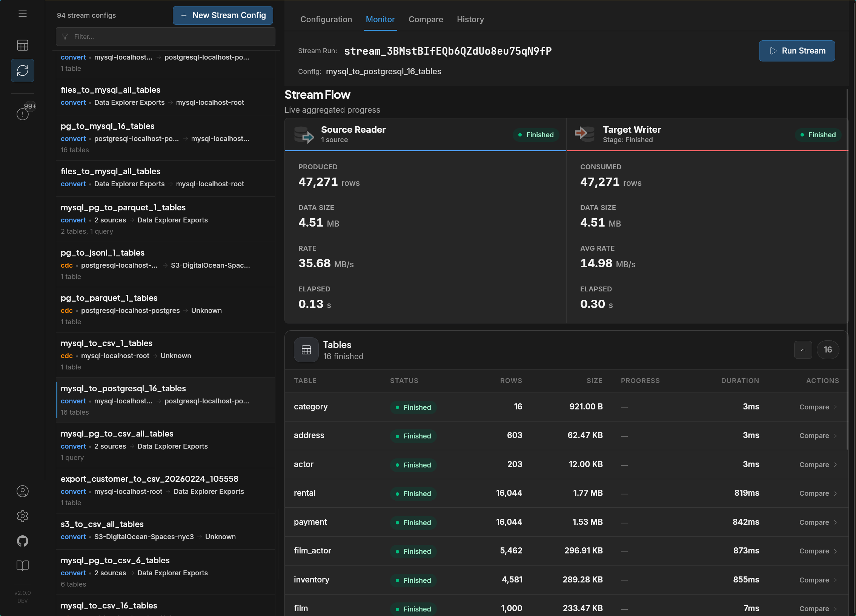856x616 pixels.
Task: Click Target Writer Finished status badge
Action: pyautogui.click(x=818, y=135)
